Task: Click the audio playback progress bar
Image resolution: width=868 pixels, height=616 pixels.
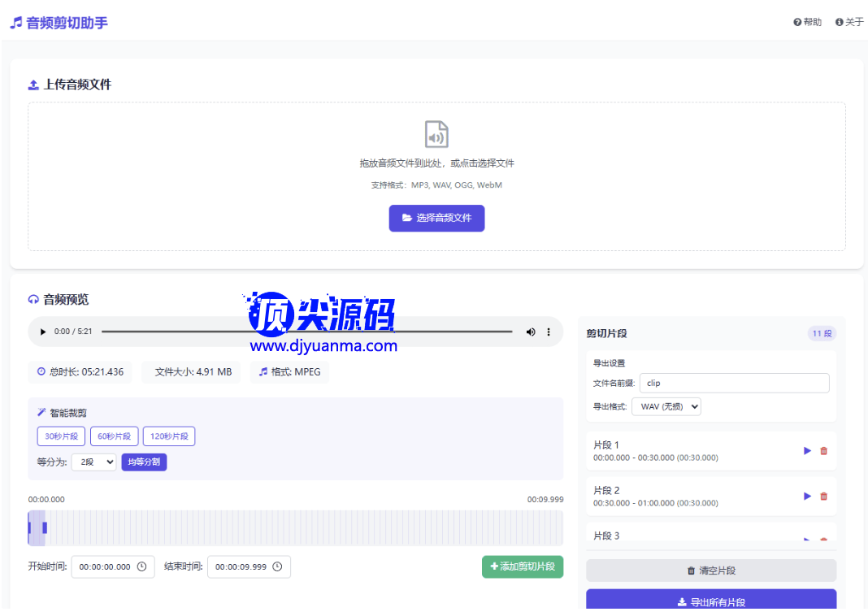Action: tap(306, 332)
